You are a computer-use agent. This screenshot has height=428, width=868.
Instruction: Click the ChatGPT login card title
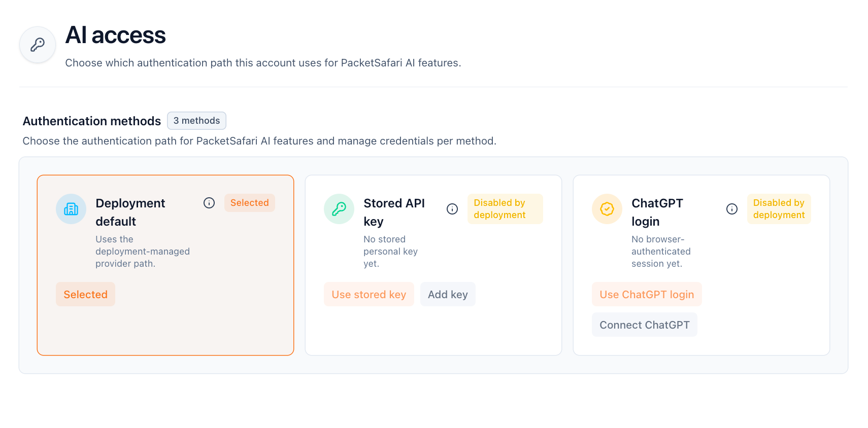(657, 212)
